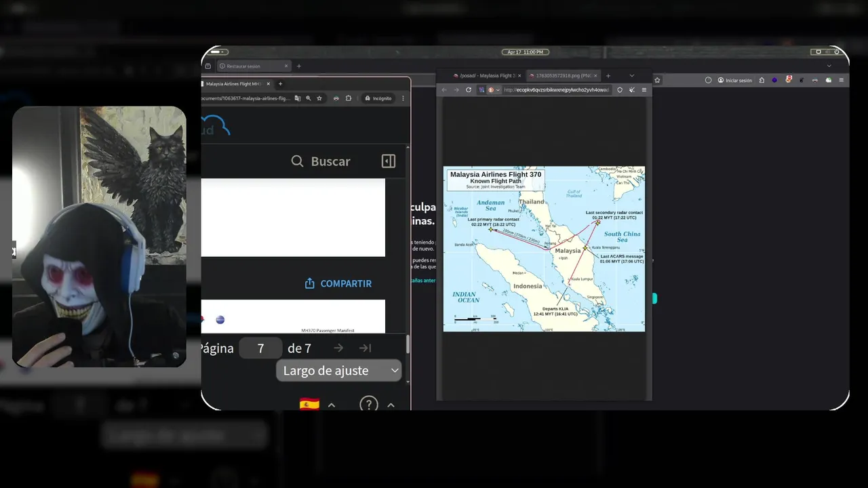Click the Buscar search icon

297,161
